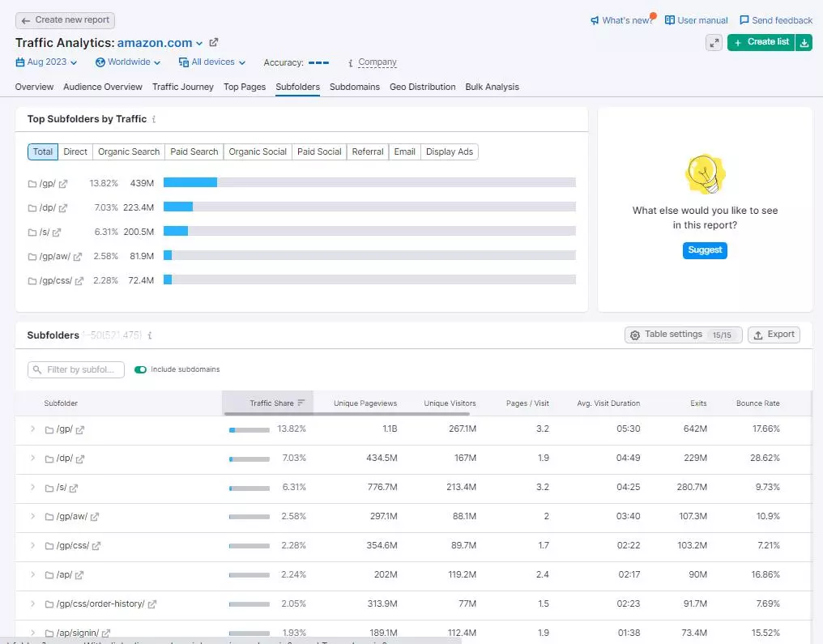Open external link icon in /dp/ table row
The width and height of the screenshot is (823, 644).
pos(79,458)
